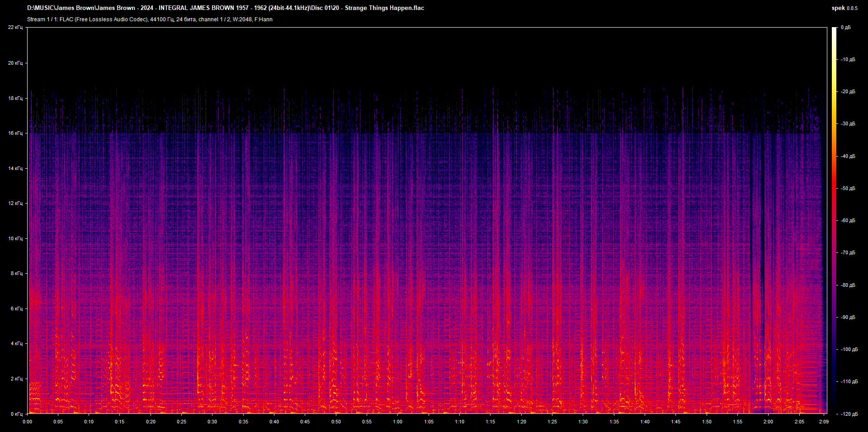Select the 1:30 time axis marker
The width and height of the screenshot is (868, 432).
(x=583, y=422)
